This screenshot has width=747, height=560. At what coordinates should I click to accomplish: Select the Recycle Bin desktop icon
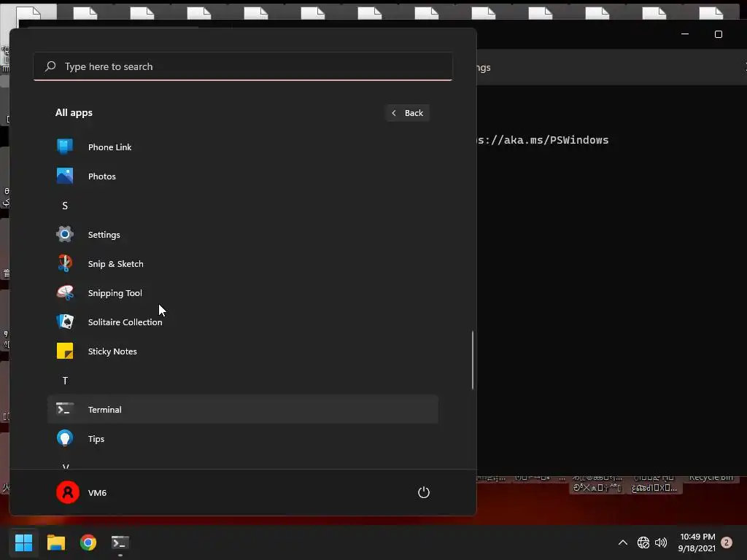coord(711,477)
